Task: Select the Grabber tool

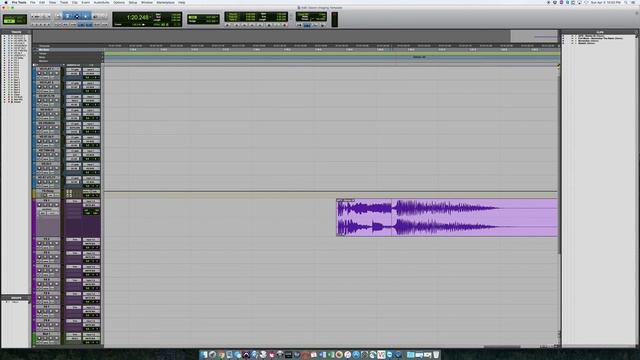Action: coord(85,16)
